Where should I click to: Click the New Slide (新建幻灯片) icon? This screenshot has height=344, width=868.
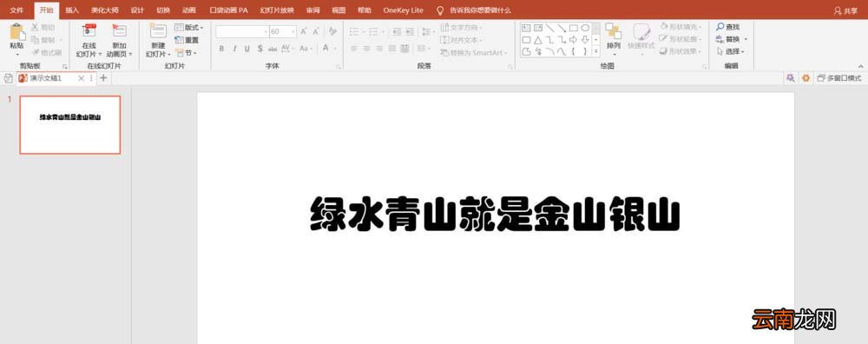click(158, 31)
